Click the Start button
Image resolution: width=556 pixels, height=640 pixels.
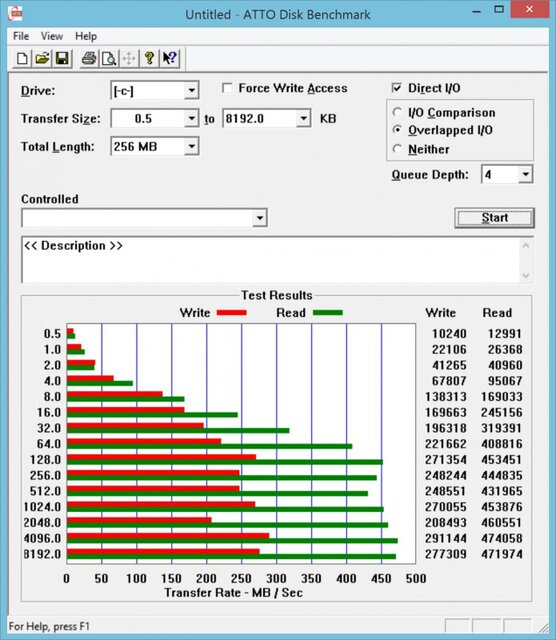(494, 218)
